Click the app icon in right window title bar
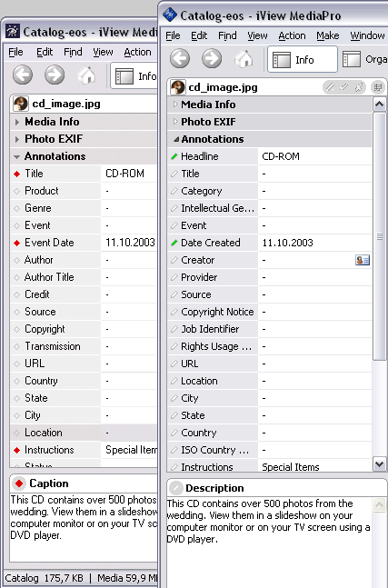The width and height of the screenshot is (388, 588). pyautogui.click(x=170, y=15)
